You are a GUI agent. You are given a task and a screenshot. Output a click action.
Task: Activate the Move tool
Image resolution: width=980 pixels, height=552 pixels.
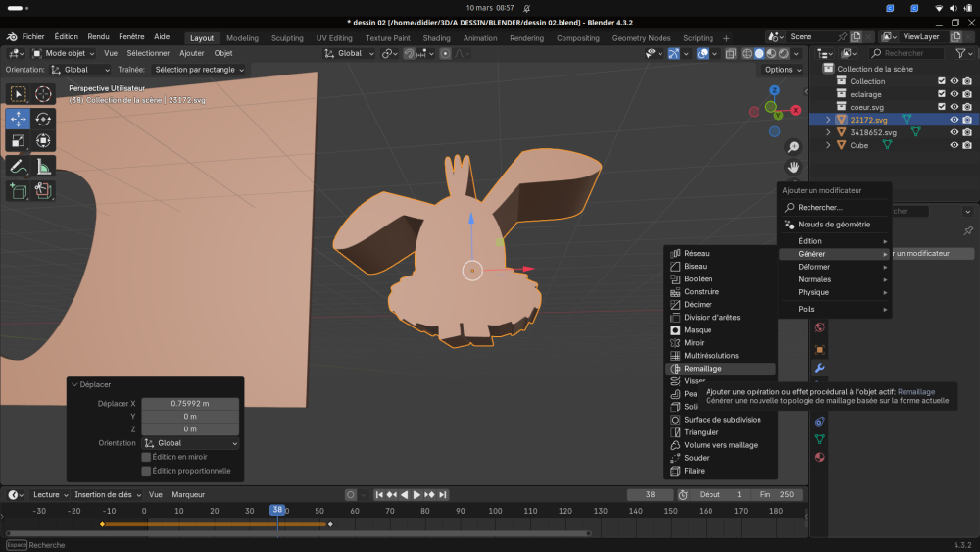(x=18, y=119)
